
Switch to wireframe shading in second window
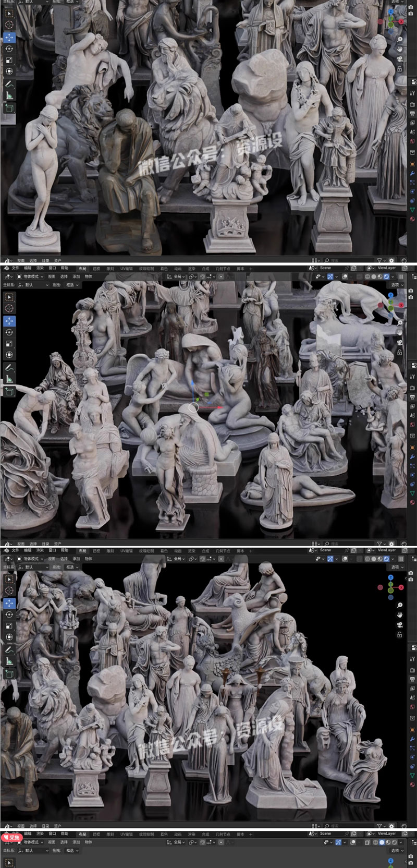click(367, 277)
